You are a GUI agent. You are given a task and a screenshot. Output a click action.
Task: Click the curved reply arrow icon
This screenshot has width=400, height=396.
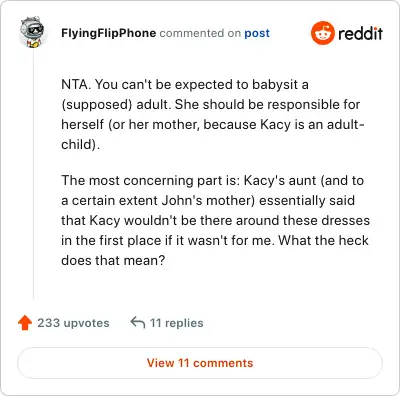tap(138, 323)
